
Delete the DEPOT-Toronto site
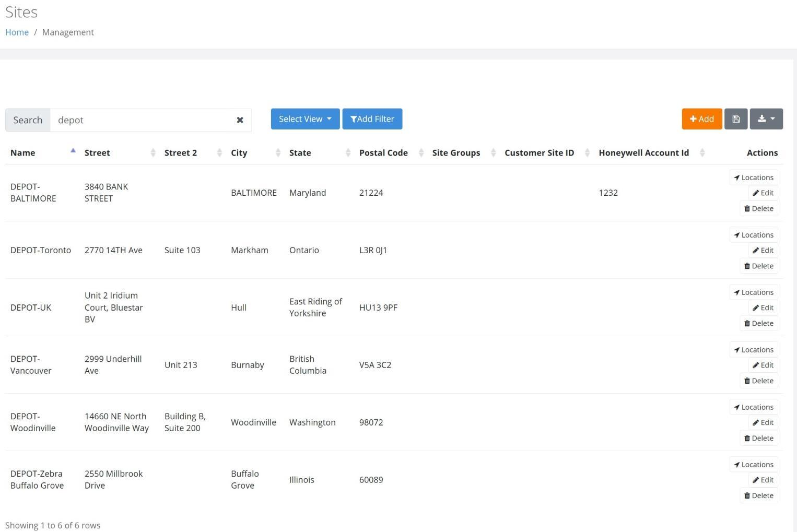click(759, 266)
